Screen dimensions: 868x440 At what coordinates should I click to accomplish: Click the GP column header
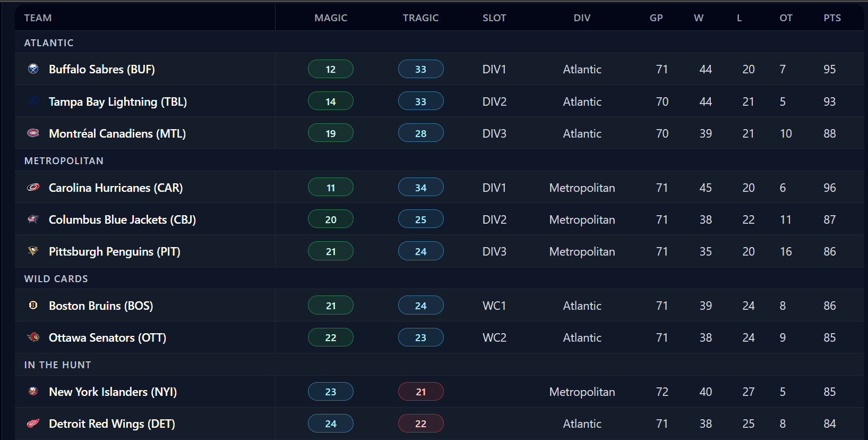pyautogui.click(x=656, y=18)
